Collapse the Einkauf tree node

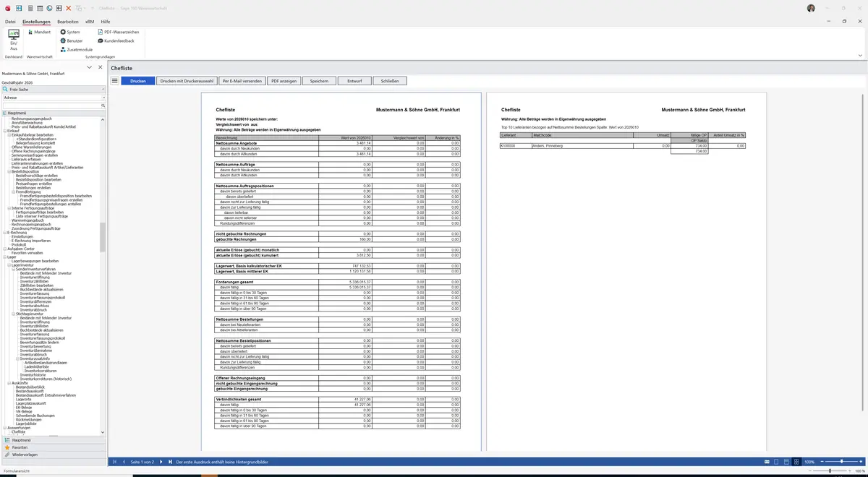coord(4,131)
